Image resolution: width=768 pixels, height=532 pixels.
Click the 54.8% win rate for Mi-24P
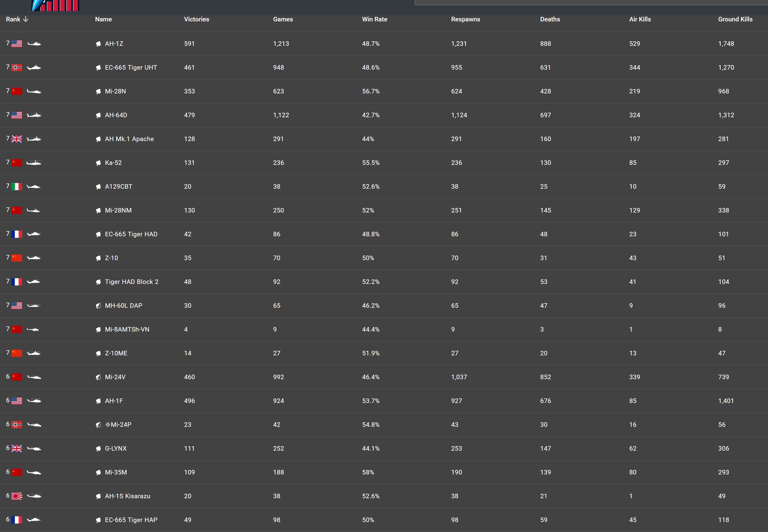coord(371,425)
